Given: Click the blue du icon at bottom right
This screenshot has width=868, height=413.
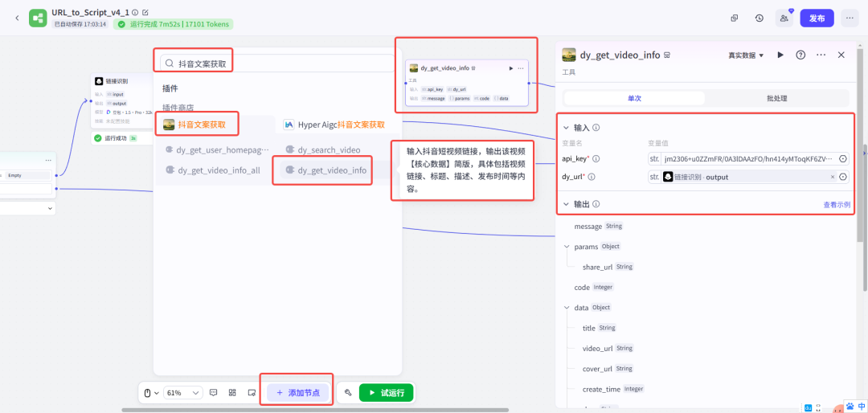Looking at the screenshot, I should [808, 408].
